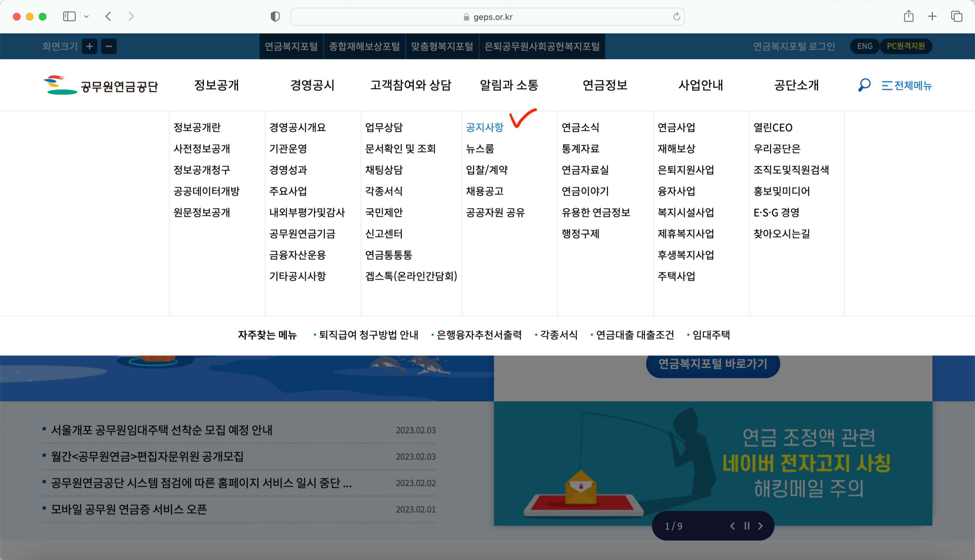Image resolution: width=975 pixels, height=560 pixels.
Task: Open the 전체메뉴 hamburger menu
Action: [x=907, y=85]
